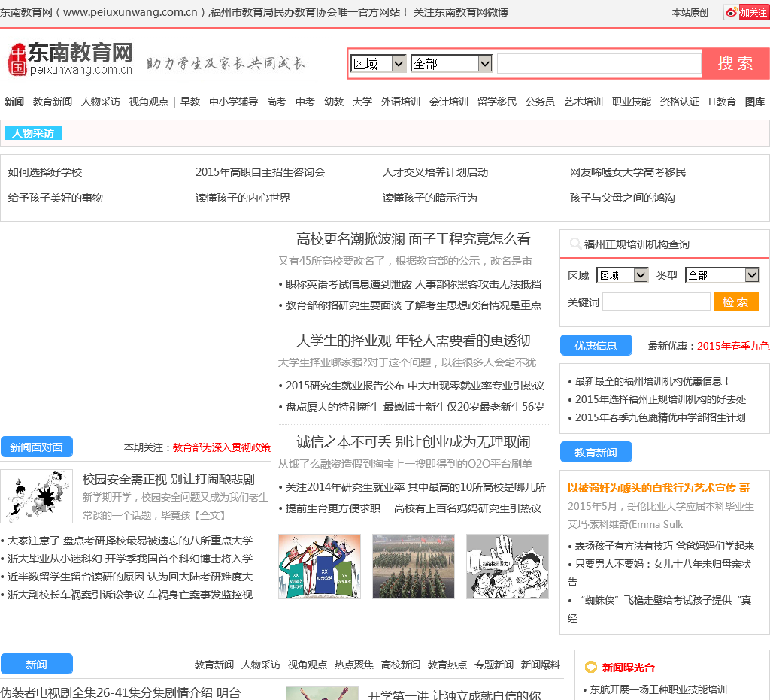The height and width of the screenshot is (700, 770).
Task: Click the orange 检索 button
Action: (735, 302)
